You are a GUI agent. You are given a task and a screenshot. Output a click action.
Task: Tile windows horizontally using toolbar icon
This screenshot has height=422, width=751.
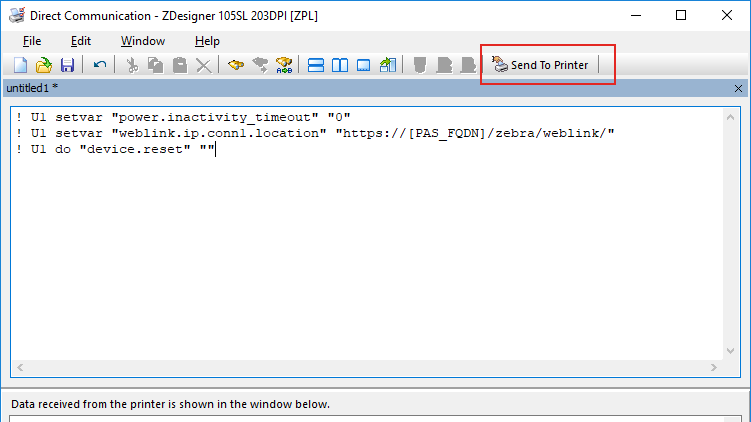pos(316,65)
